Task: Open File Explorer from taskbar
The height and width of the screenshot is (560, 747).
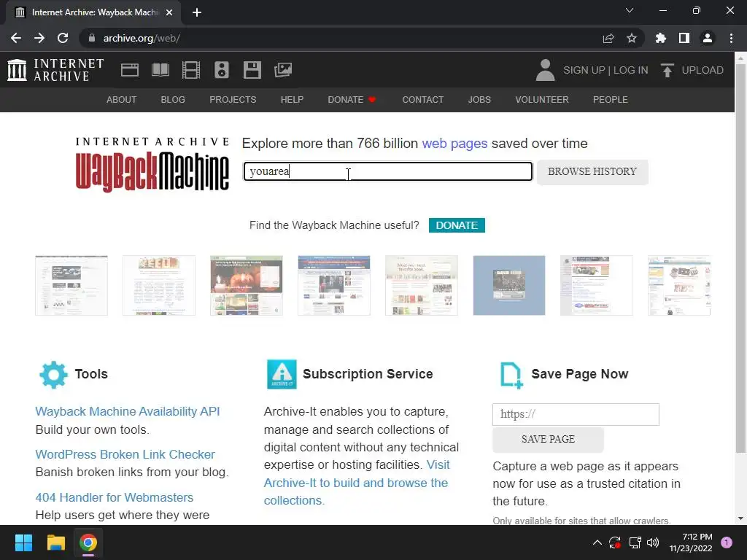Action: click(55, 542)
